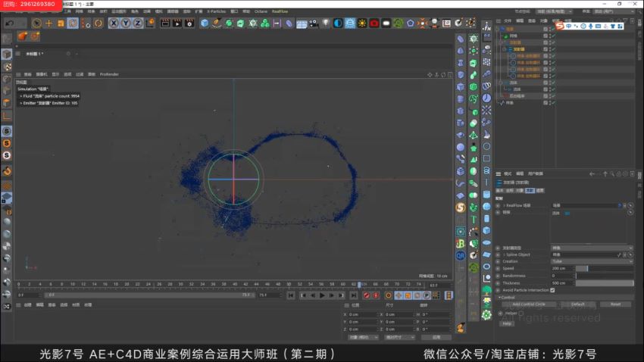Open the Spline Pen tool icon
Viewport: 644px width, 362px height.
[x=217, y=23]
